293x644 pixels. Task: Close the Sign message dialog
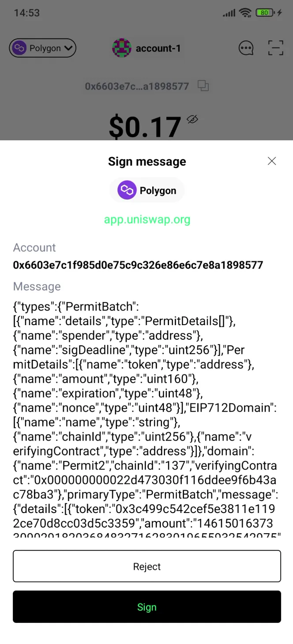pos(272,161)
